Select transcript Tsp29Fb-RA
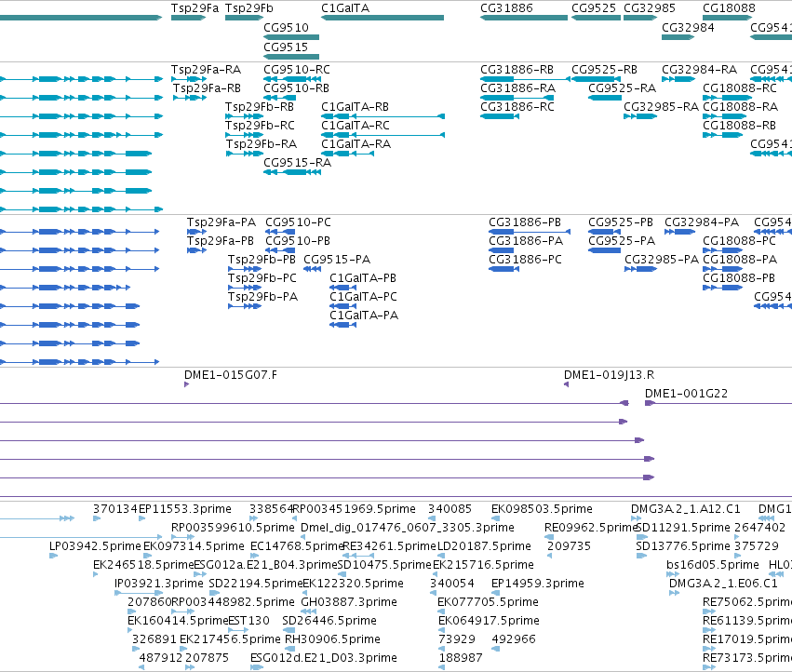The width and height of the screenshot is (792, 672). (x=262, y=144)
